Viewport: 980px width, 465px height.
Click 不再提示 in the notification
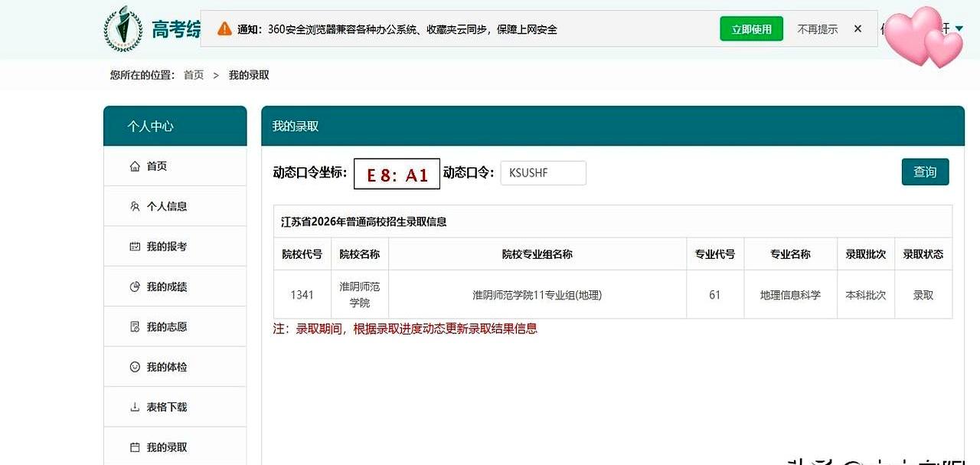818,29
